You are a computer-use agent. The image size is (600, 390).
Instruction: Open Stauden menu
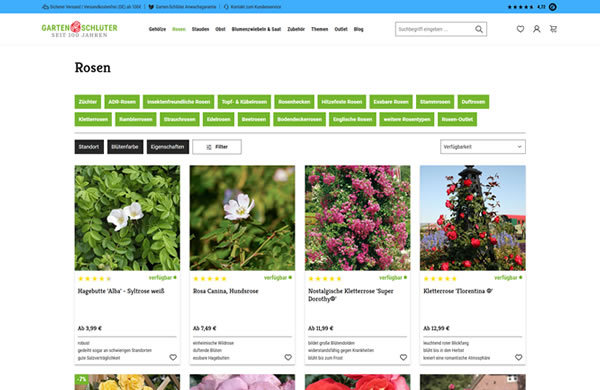coord(200,29)
